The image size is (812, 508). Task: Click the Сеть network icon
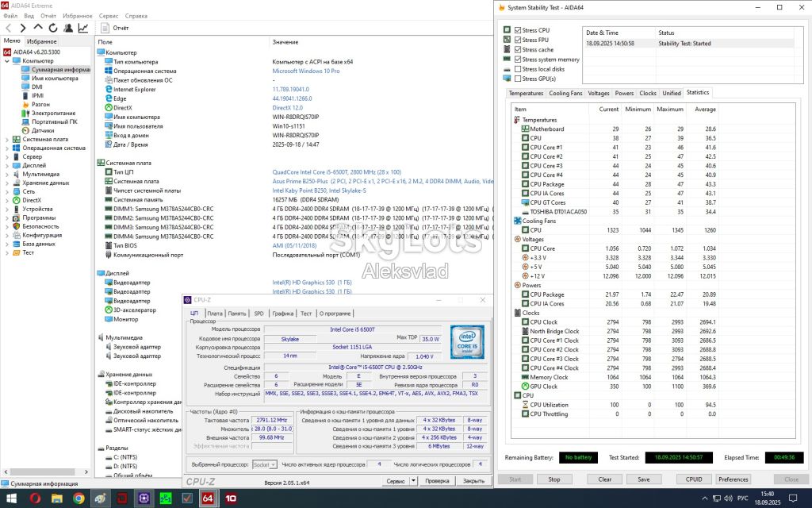coord(16,192)
